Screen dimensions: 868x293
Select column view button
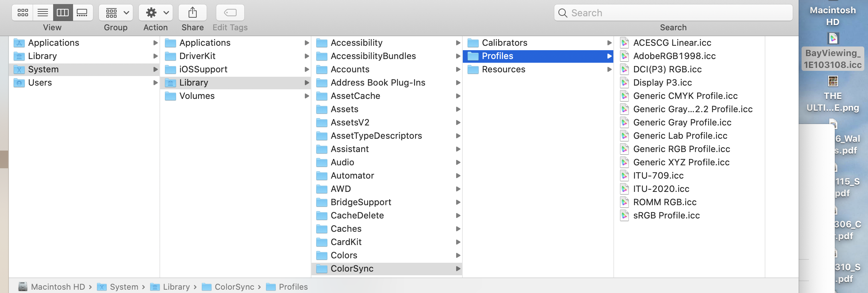click(63, 13)
